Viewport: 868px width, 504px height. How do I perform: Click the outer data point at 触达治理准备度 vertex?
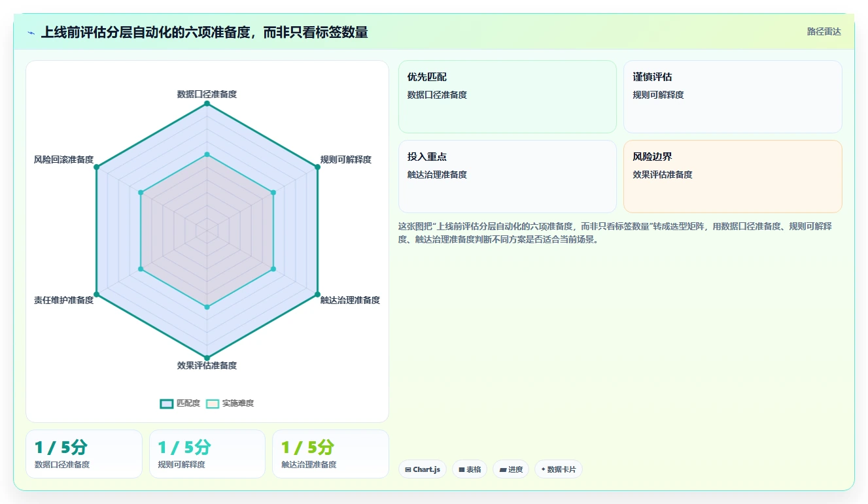tap(317, 294)
